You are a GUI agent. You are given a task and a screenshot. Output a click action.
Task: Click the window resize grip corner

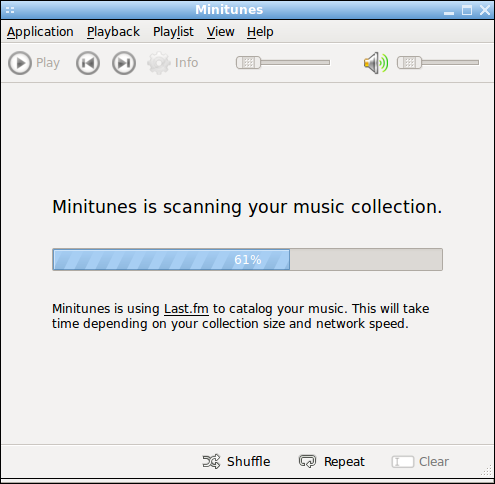coord(487,471)
